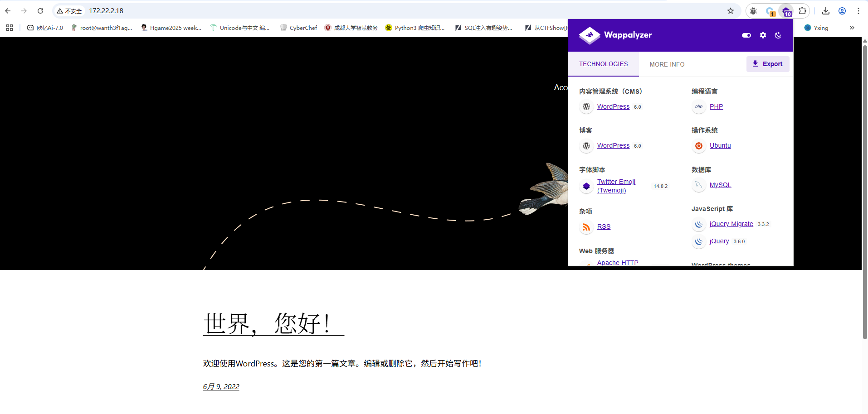
Task: Open the Yxing bookmark
Action: pyautogui.click(x=816, y=28)
